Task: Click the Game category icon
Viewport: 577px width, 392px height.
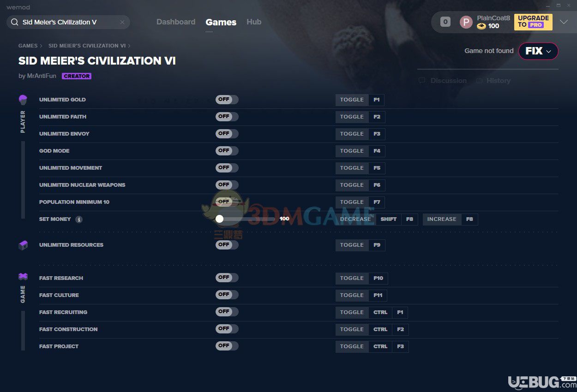Action: (x=23, y=277)
